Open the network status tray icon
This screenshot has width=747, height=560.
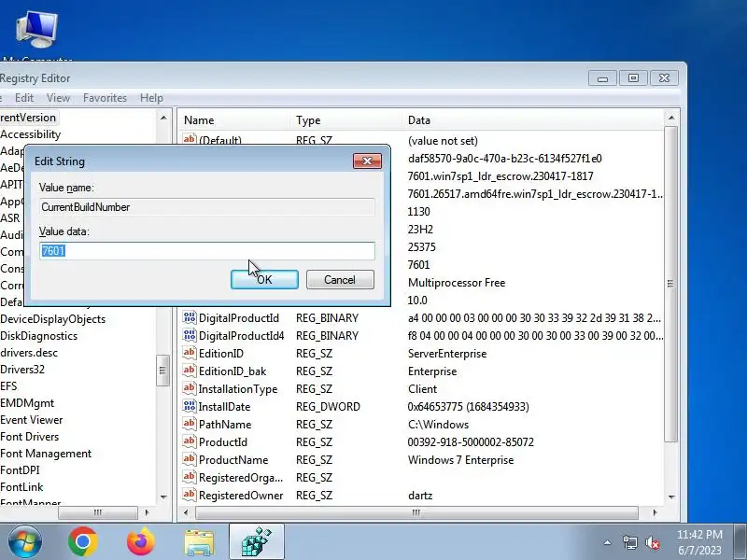[629, 542]
